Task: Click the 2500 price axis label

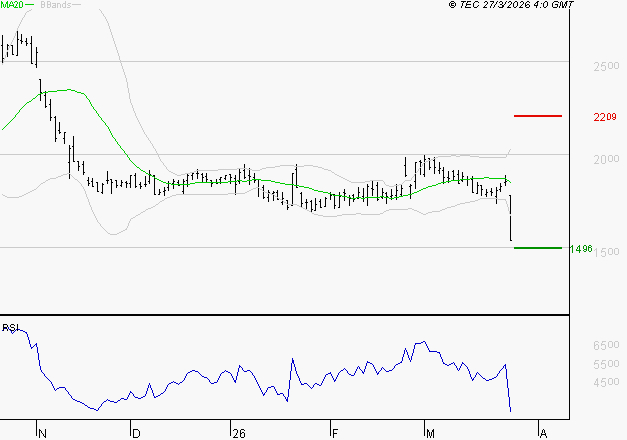Action: 606,66
